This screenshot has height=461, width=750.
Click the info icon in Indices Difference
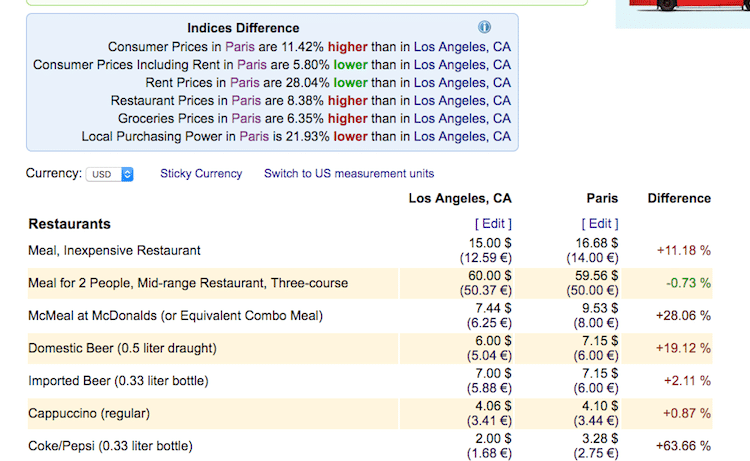[x=484, y=27]
